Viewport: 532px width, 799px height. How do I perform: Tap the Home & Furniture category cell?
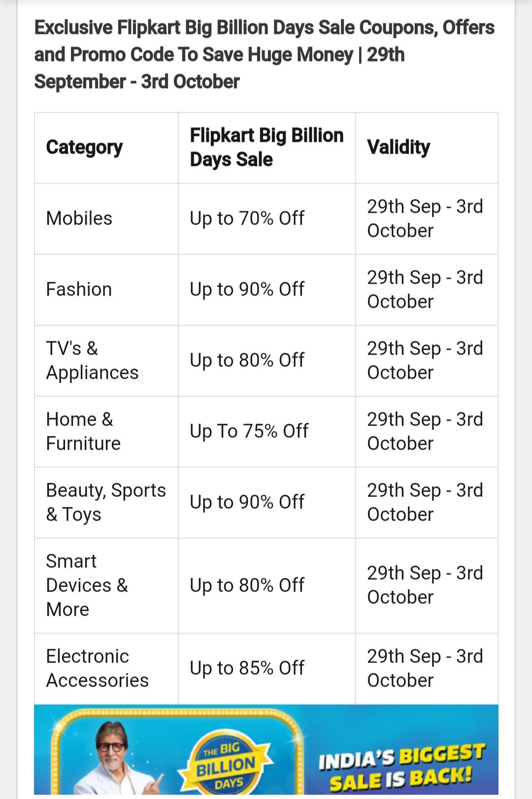[106, 432]
